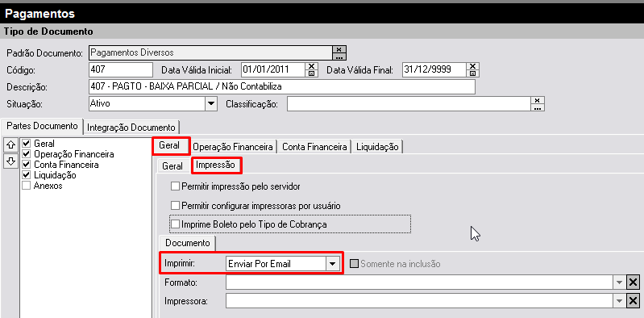Click the Data Válida Final date field
Viewport: 644px width, 318px height.
(434, 69)
